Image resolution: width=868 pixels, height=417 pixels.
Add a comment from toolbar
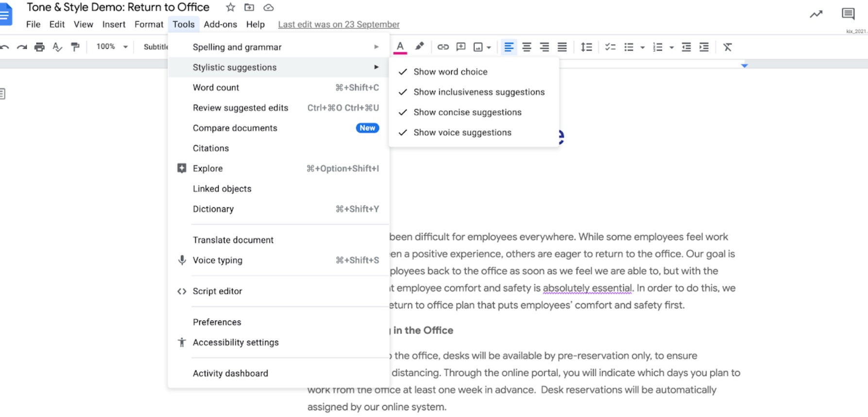click(x=461, y=47)
